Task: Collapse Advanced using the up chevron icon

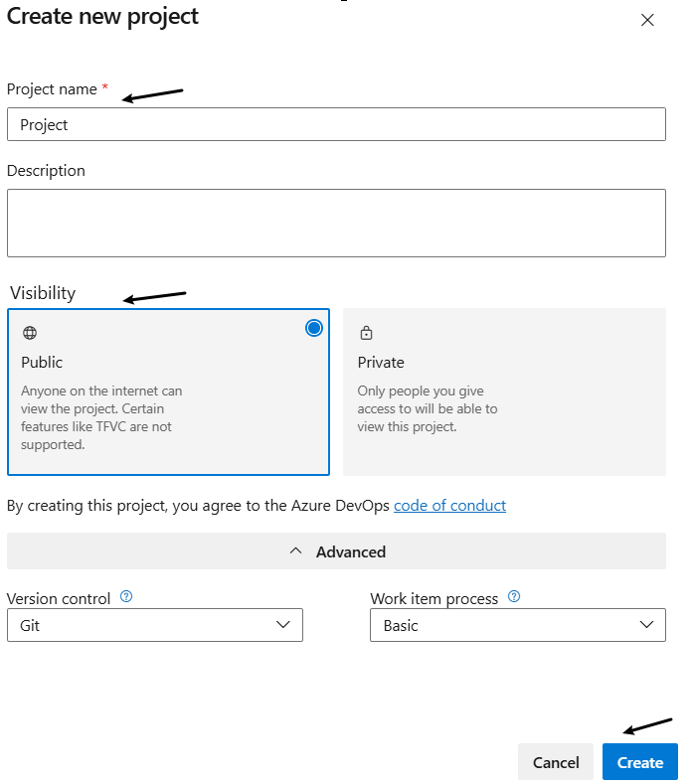Action: (295, 550)
